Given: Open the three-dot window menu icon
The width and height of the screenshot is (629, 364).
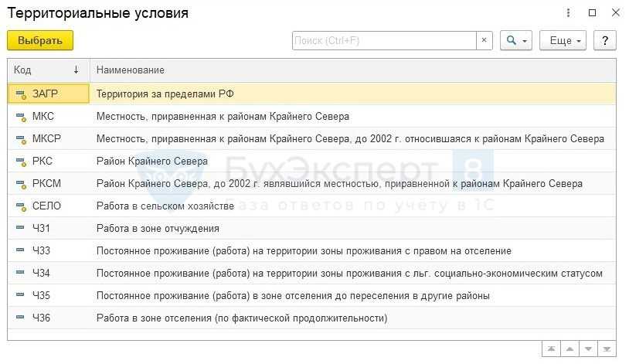Looking at the screenshot, I should coord(569,13).
